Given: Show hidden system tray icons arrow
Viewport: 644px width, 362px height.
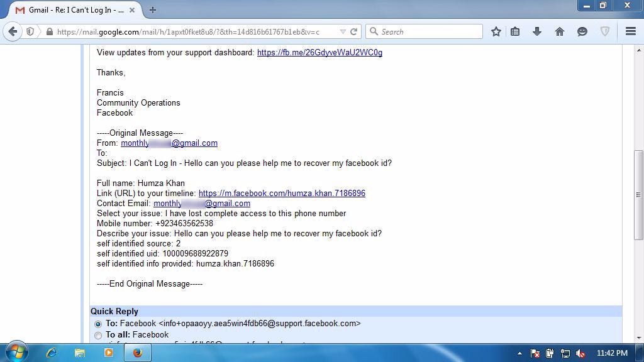Looking at the screenshot, I should pyautogui.click(x=519, y=353).
